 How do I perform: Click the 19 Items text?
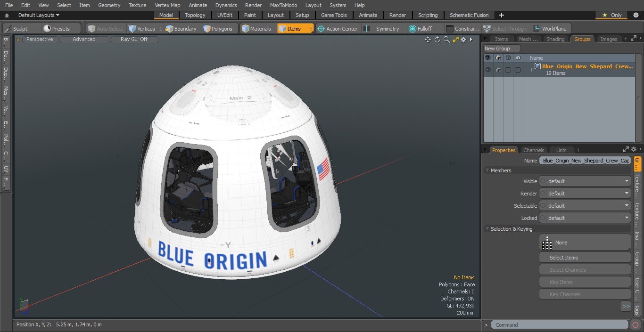click(x=555, y=73)
